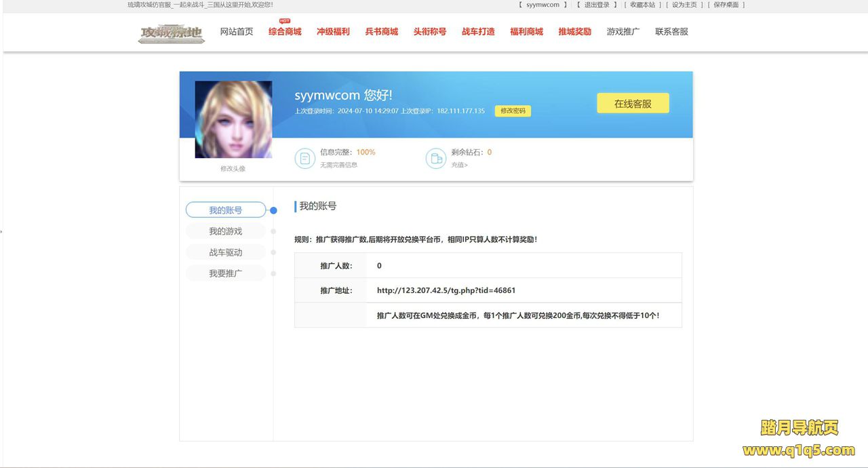Click the user avatar portrait image
The width and height of the screenshot is (868, 468).
233,119
